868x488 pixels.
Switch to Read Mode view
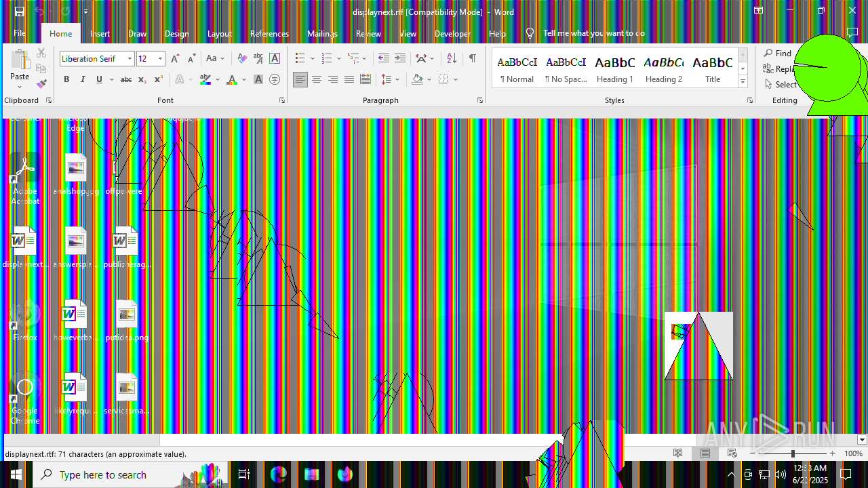coord(677,453)
